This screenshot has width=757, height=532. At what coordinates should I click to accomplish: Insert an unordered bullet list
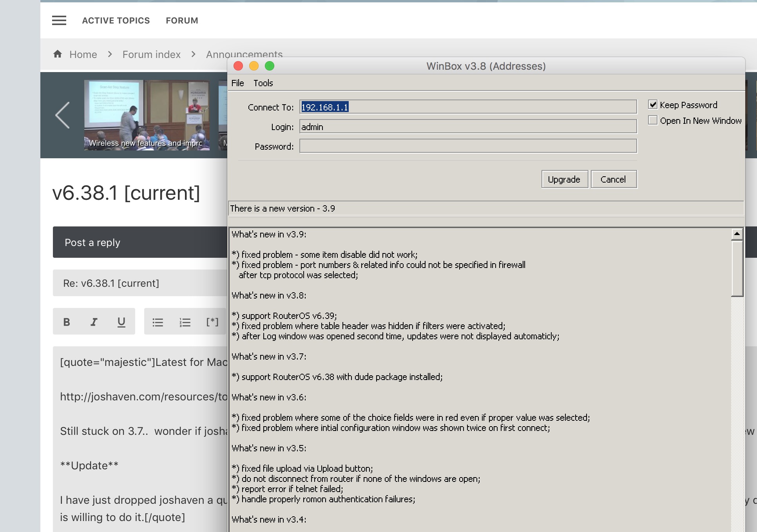click(x=158, y=322)
